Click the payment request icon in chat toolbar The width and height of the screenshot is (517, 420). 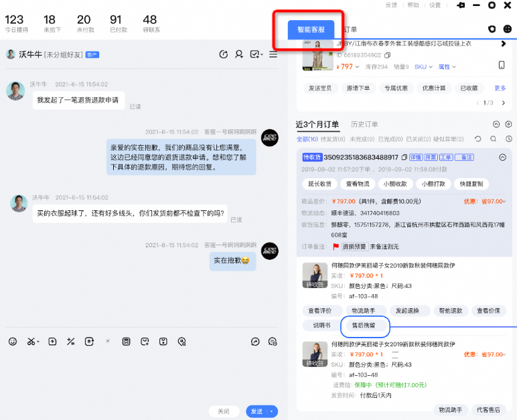[89, 342]
